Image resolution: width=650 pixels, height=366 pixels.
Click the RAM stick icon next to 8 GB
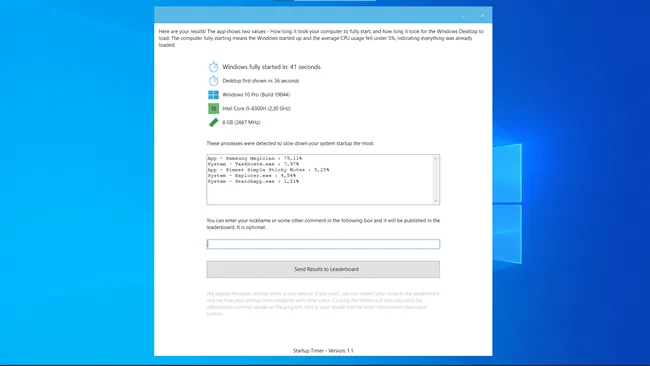click(x=213, y=122)
